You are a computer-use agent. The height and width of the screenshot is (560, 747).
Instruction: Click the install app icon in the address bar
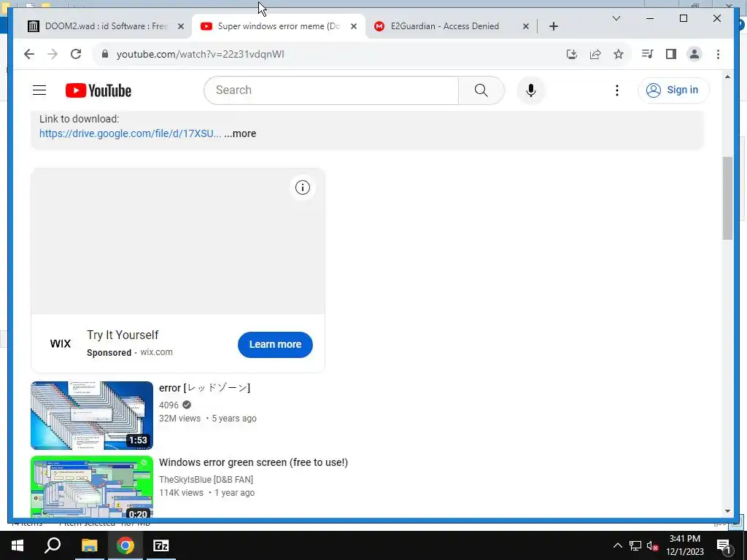tap(572, 54)
